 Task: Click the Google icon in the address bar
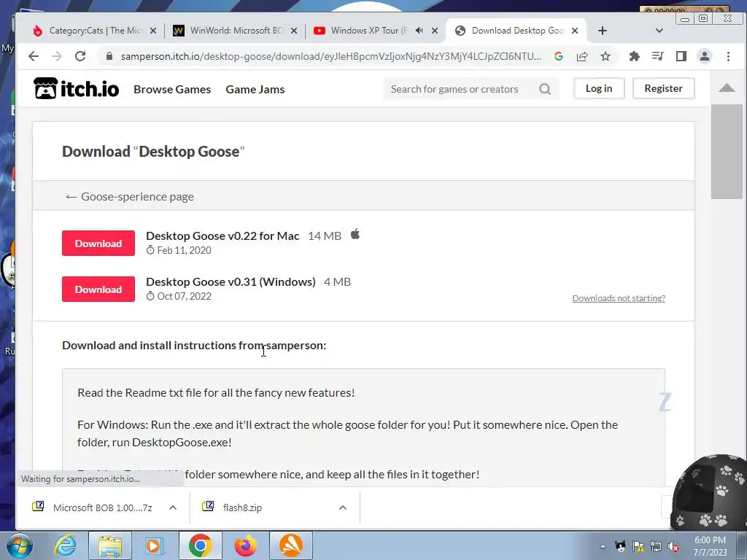(x=559, y=56)
